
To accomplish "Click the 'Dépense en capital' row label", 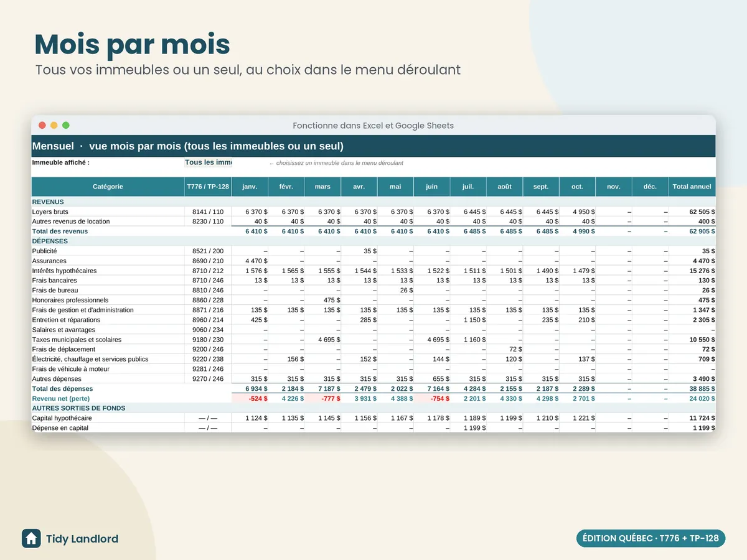I will pyautogui.click(x=60, y=428).
